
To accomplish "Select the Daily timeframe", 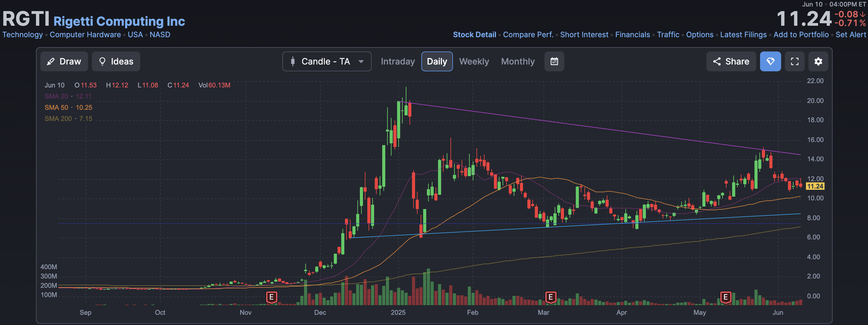I will (x=437, y=61).
